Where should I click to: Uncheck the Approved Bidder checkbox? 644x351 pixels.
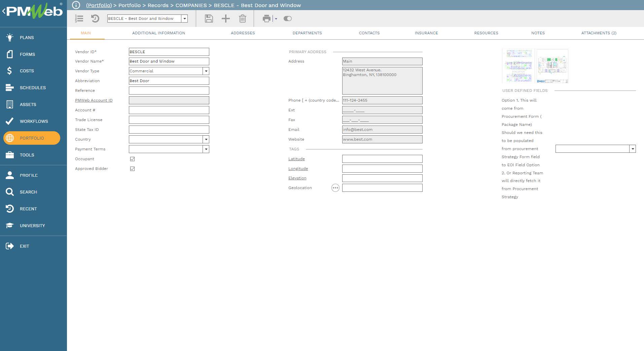[x=132, y=169]
